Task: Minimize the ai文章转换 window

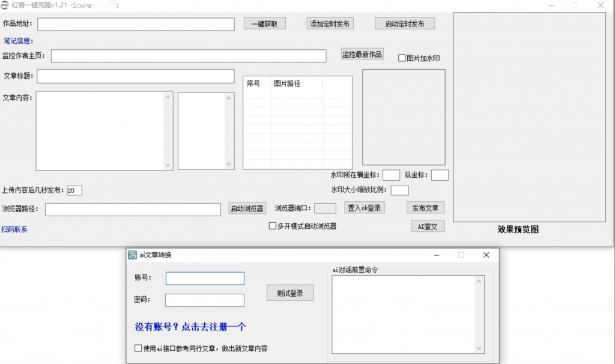Action: pos(437,255)
